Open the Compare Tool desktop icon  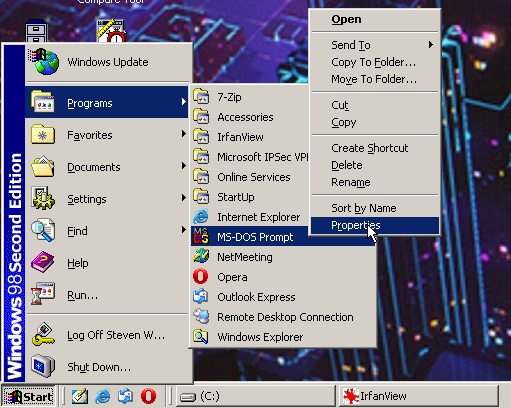click(x=111, y=31)
